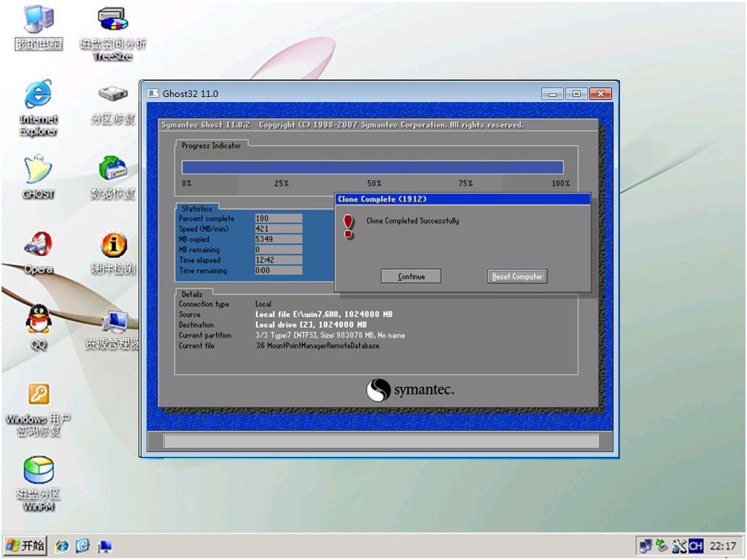747x560 pixels.
Task: Minimize the Ghost32 11.0 window
Action: pos(553,94)
